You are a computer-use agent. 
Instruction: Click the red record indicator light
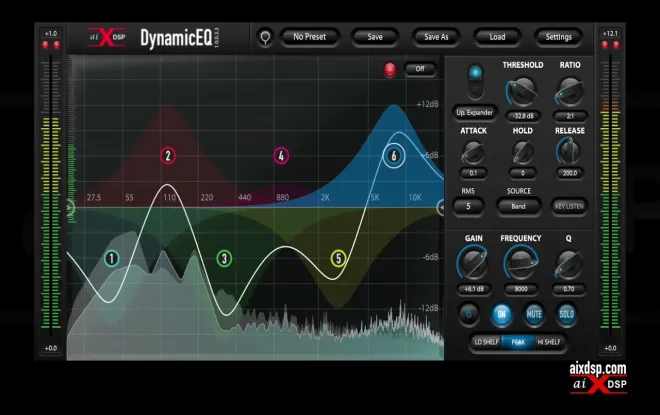pos(390,69)
